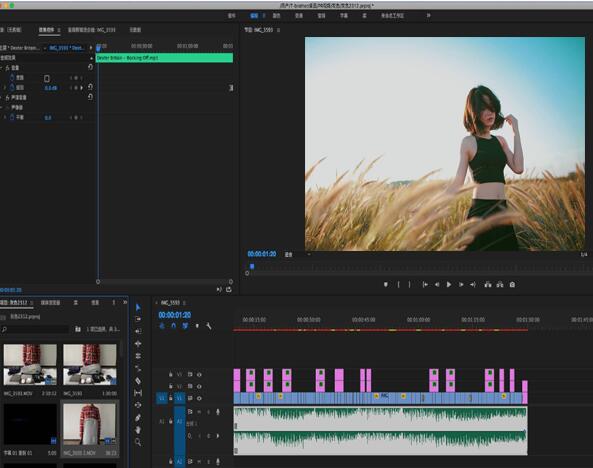Click the Extract button in Program monitor
Image resolution: width=593 pixels, height=468 pixels.
pyautogui.click(x=500, y=285)
